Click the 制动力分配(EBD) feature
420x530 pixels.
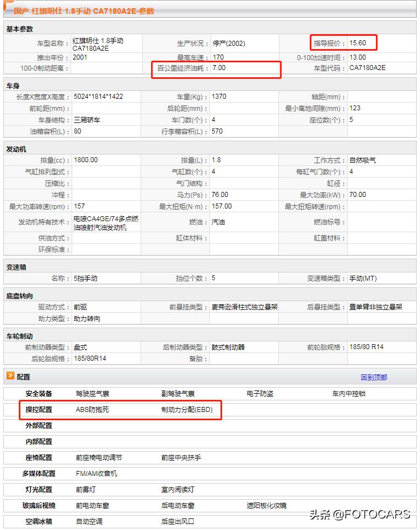tap(187, 410)
